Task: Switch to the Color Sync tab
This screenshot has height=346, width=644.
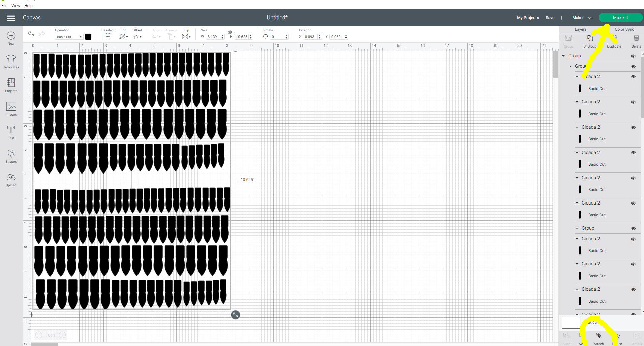Action: (x=624, y=29)
